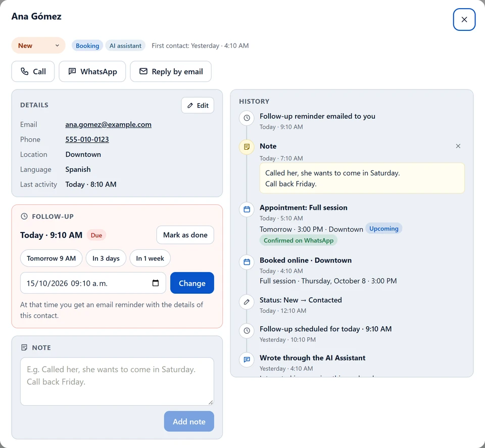Viewport: 485px width, 448px height.
Task: Set follow-up to Tomorrow 9 AM
Action: (52, 258)
